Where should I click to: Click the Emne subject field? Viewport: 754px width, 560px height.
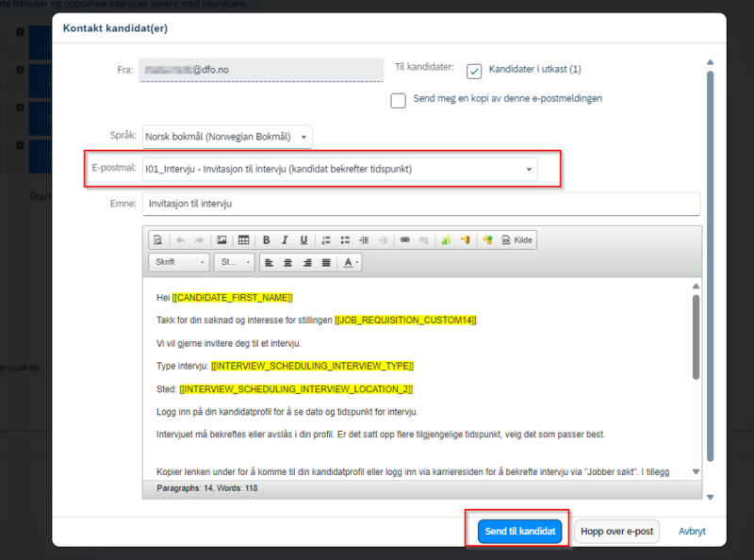click(421, 204)
